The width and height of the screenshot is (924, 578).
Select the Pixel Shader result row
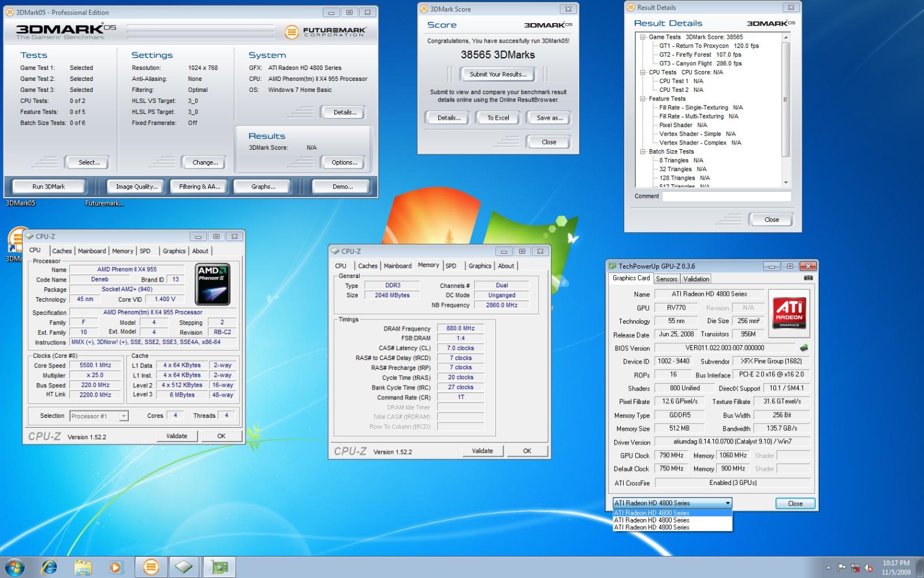click(683, 125)
